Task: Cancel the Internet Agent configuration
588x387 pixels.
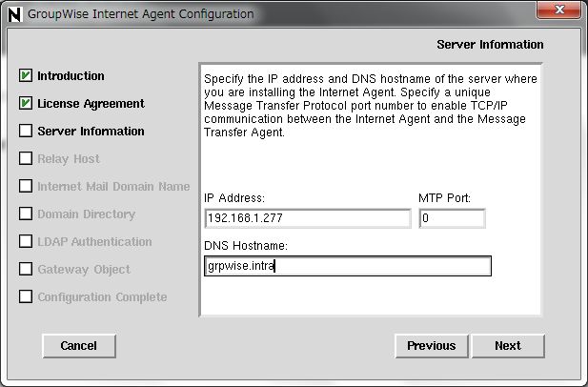Action: pyautogui.click(x=79, y=346)
